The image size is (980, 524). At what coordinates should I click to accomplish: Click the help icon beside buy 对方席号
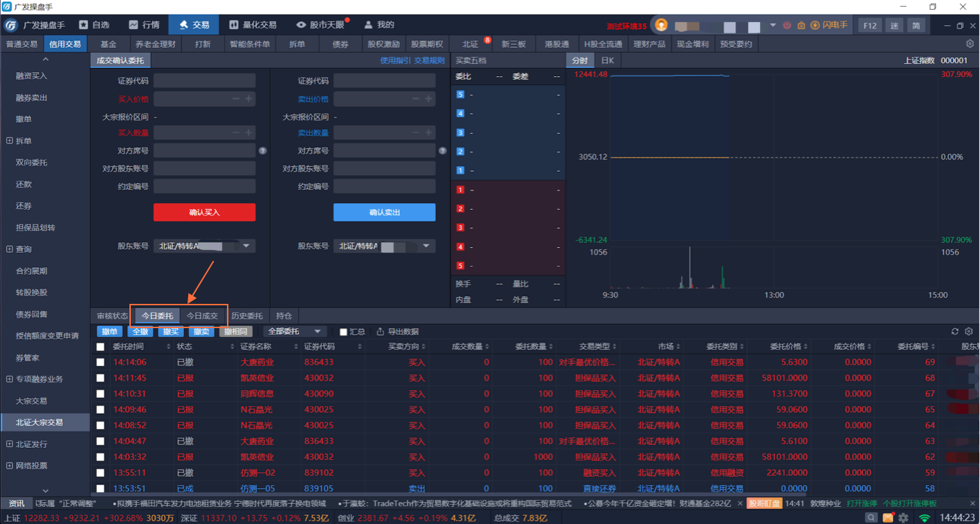click(x=262, y=150)
